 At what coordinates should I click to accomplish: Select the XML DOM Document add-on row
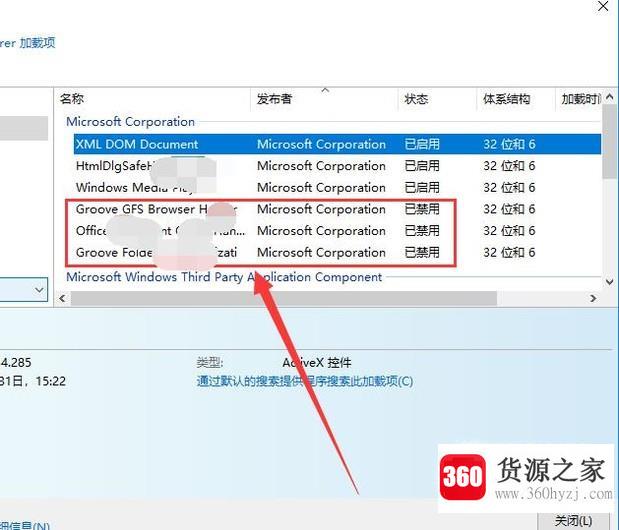coord(338,144)
